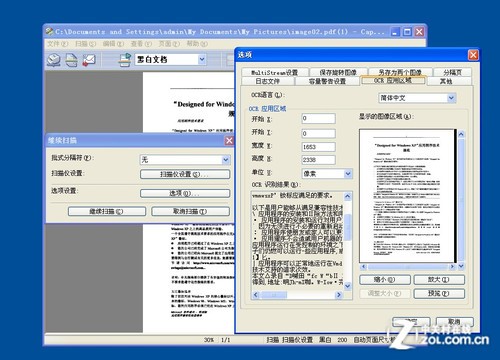The image size is (500, 360).
Task: Click the 1/1 page indicator in the status bar
Action: click(226, 340)
